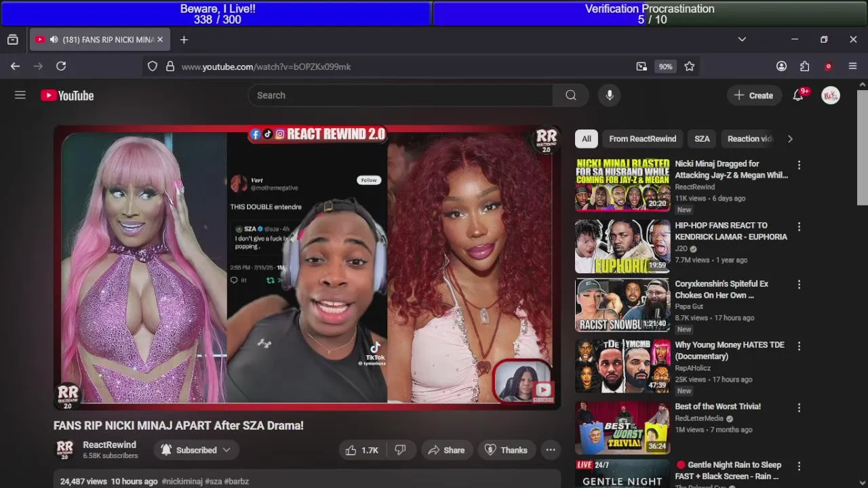Open options for Best of the Worst Trivia
Viewport: 868px width, 488px height.
pyautogui.click(x=799, y=407)
